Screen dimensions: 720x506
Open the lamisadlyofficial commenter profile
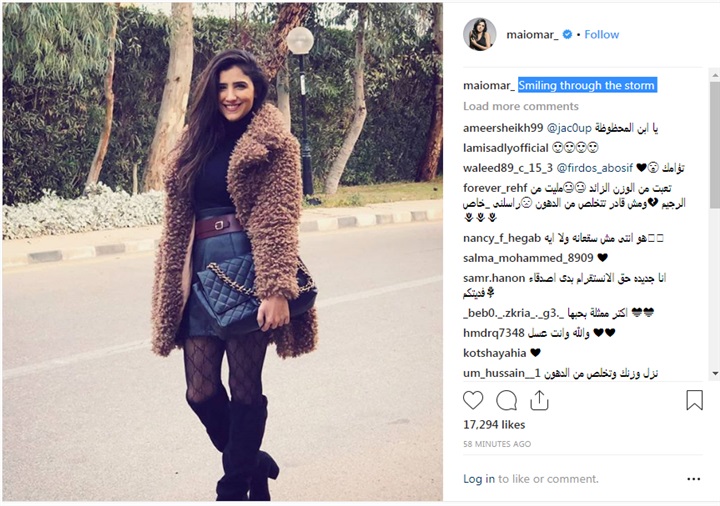(506, 148)
